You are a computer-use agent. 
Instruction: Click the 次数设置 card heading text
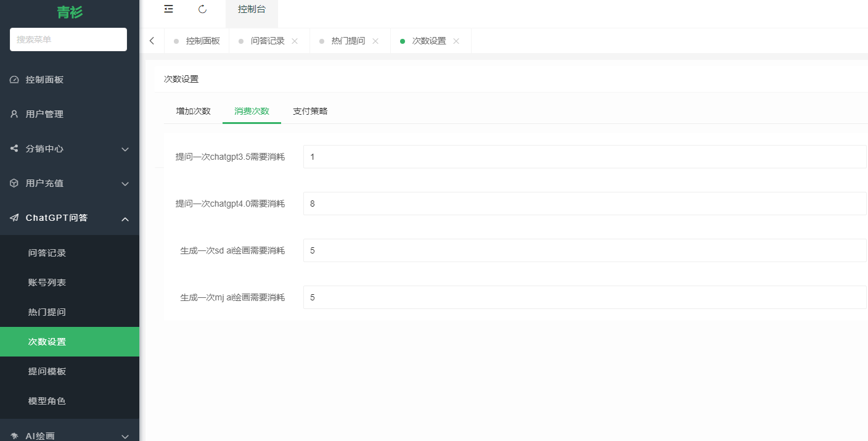pos(181,79)
